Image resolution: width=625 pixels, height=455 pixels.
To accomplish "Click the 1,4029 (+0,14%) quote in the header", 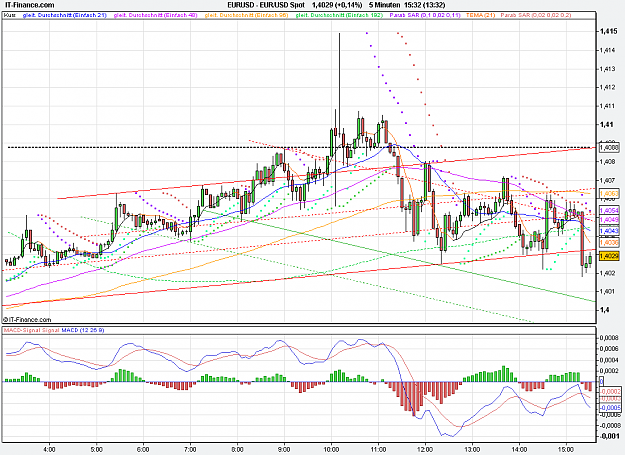I will click(x=337, y=5).
